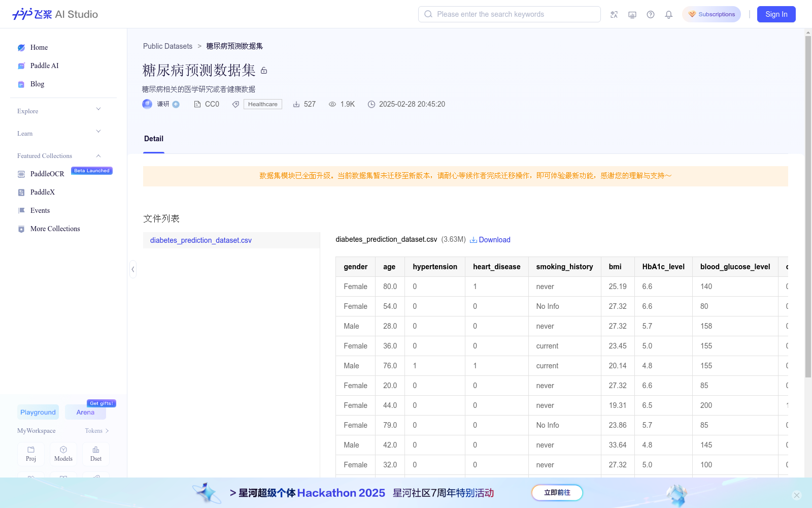Screen dimensions: 812x508
Task: Click the Subscriptions badge
Action: pos(712,14)
